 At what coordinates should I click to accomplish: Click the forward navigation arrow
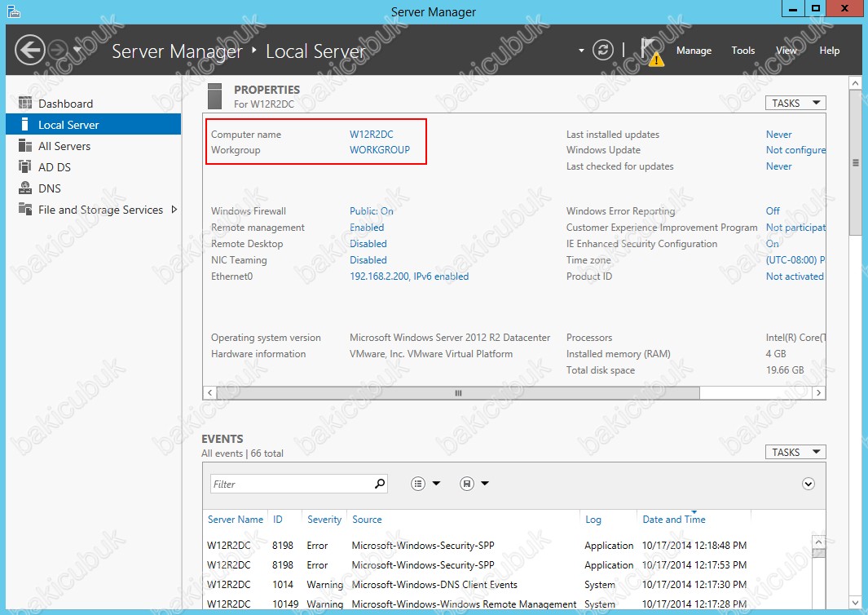pyautogui.click(x=58, y=50)
